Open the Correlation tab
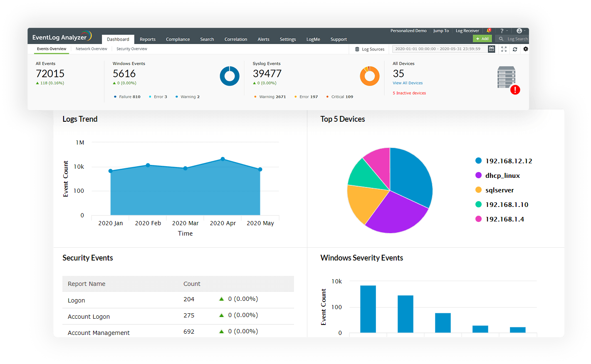The width and height of the screenshot is (591, 364). click(236, 39)
